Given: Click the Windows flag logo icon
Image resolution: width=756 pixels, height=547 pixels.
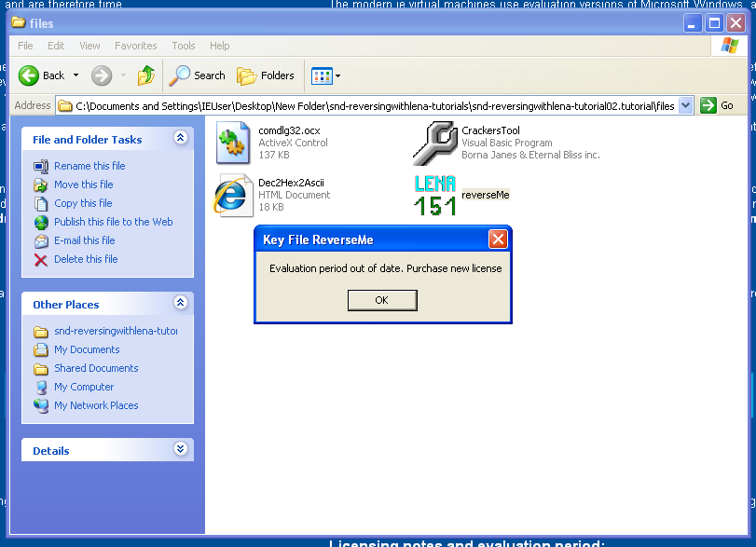Looking at the screenshot, I should pos(730,46).
